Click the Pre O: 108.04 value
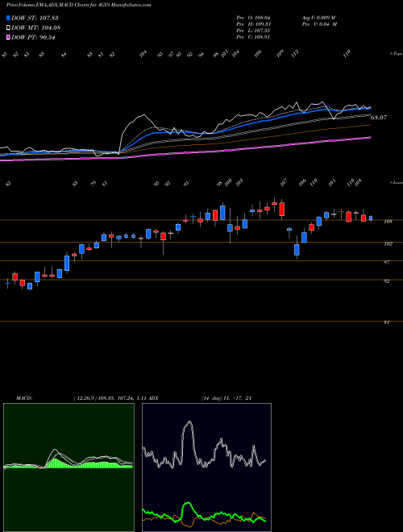 253,17
